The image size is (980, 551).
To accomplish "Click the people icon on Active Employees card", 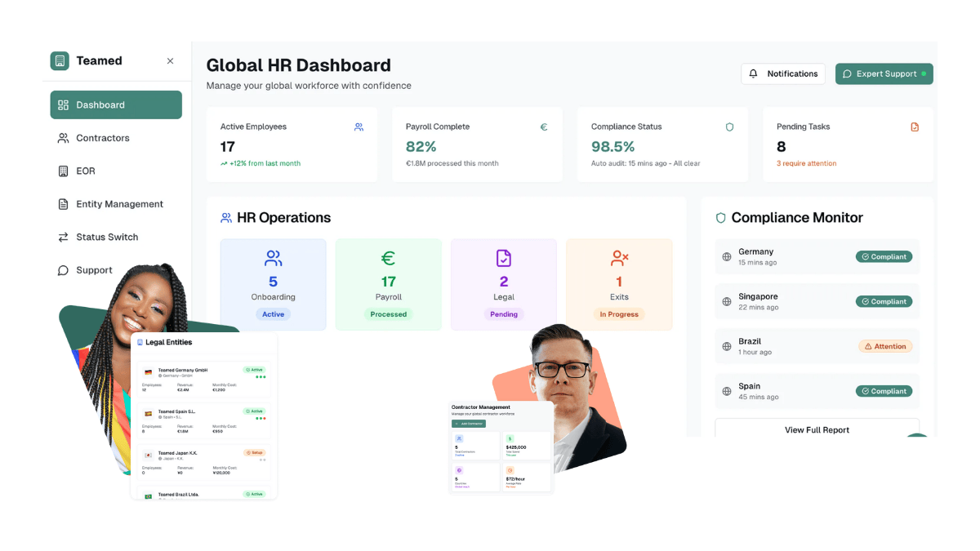I will point(359,127).
